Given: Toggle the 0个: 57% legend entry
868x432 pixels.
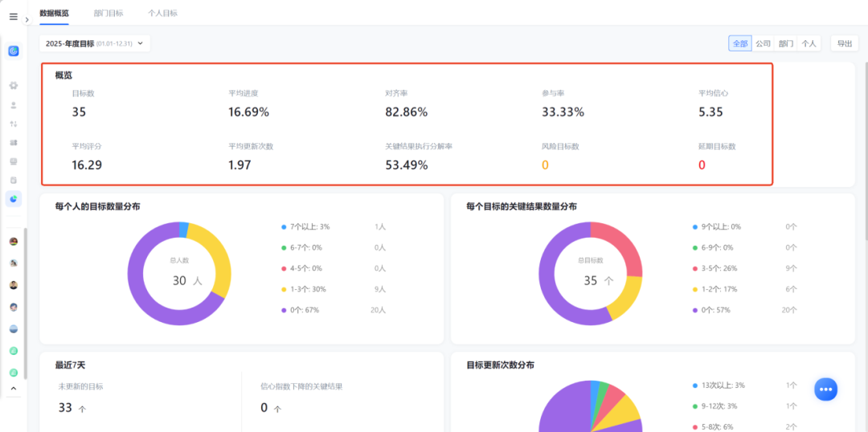Looking at the screenshot, I should [x=712, y=310].
